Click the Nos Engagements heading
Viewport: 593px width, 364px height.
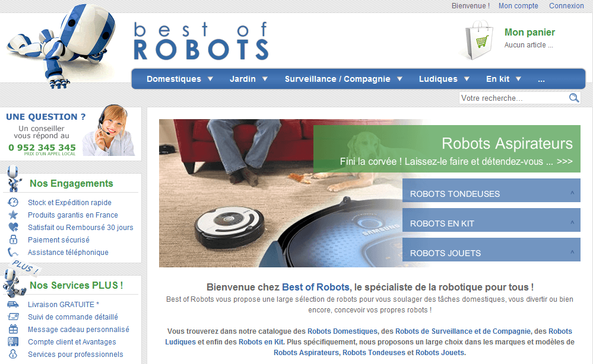click(x=71, y=183)
